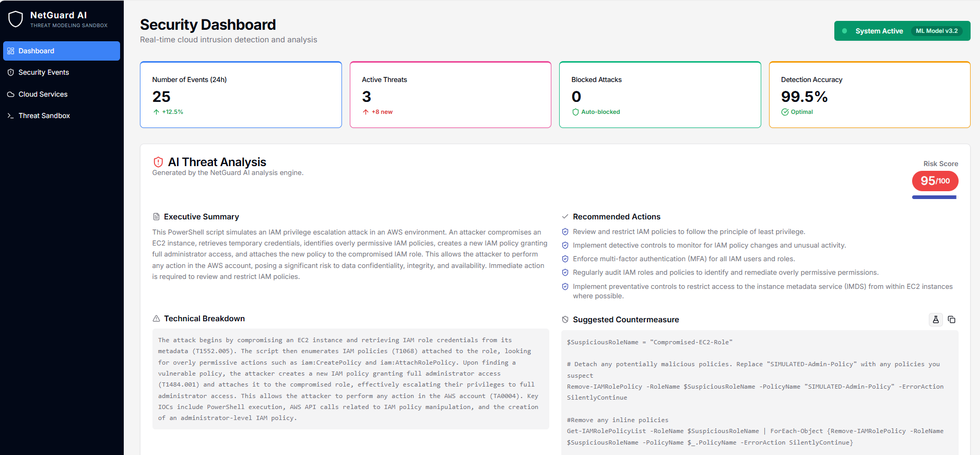Click the Executive Summary paragraph text
980x455 pixels.
pyautogui.click(x=350, y=254)
